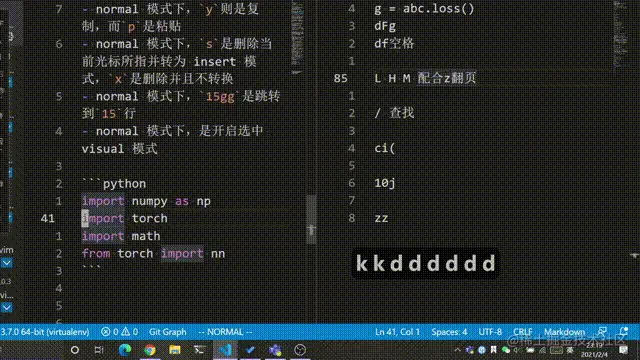
Task: Open the blue checkmark To Do app
Action: [x=250, y=350]
